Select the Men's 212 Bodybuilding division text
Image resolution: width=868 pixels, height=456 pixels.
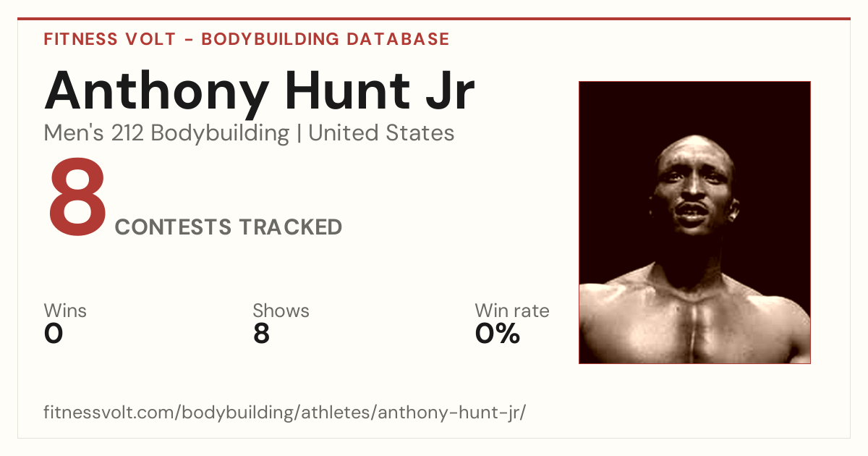[166, 133]
